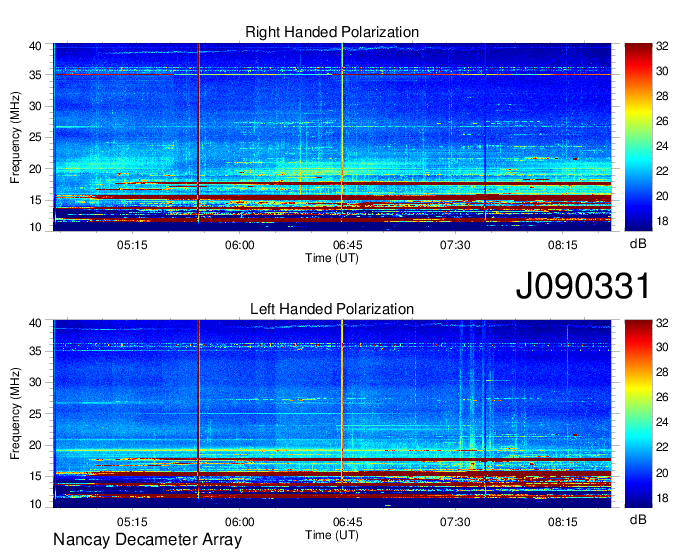The image size is (680, 552).
Task: Click the 06:00 tick under Right Handed plot
Action: [x=240, y=245]
